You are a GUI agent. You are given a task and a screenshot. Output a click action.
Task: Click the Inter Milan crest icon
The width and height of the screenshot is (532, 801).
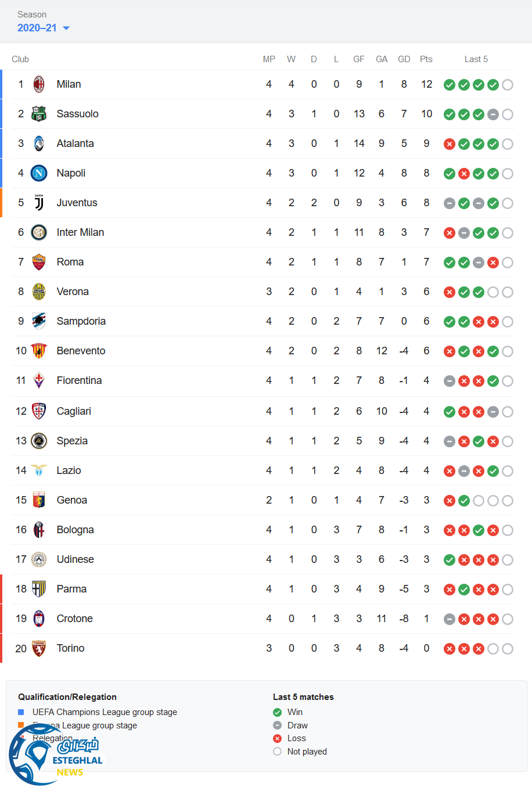point(39,232)
